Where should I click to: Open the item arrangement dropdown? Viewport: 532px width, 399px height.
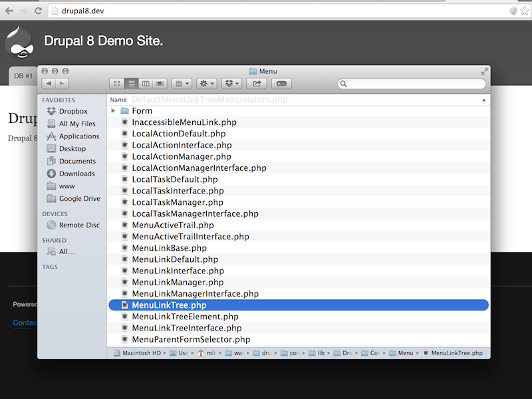coord(181,83)
